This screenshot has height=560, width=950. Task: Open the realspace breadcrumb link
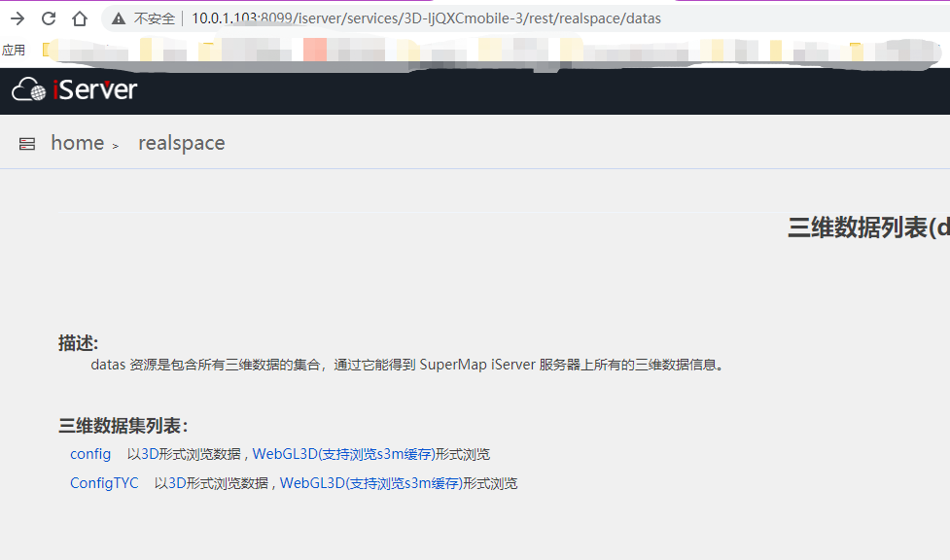pos(182,144)
